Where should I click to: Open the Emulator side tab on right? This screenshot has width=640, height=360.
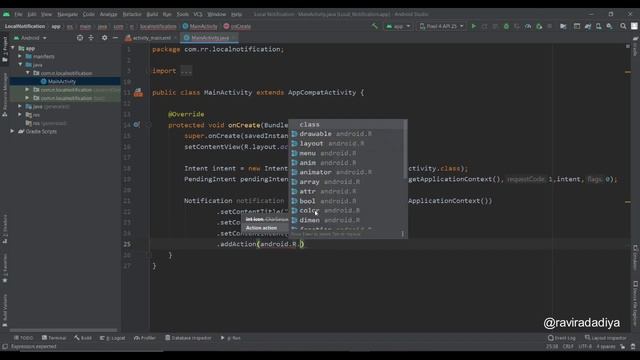point(635,257)
